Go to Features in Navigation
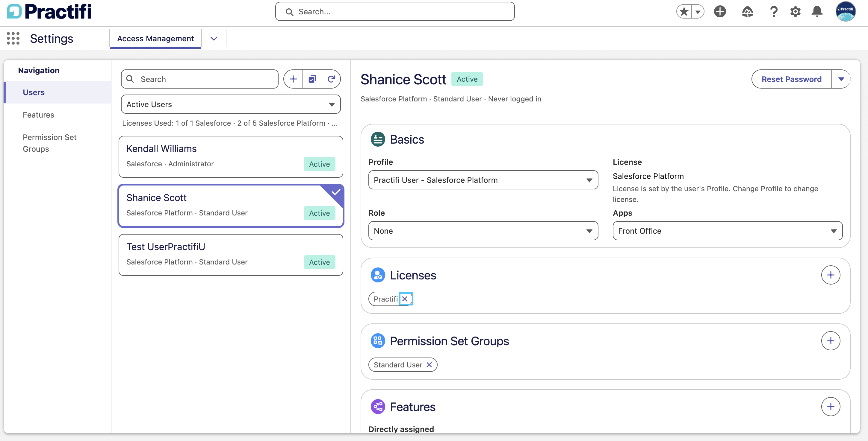Image resolution: width=868 pixels, height=441 pixels. pyautogui.click(x=38, y=115)
